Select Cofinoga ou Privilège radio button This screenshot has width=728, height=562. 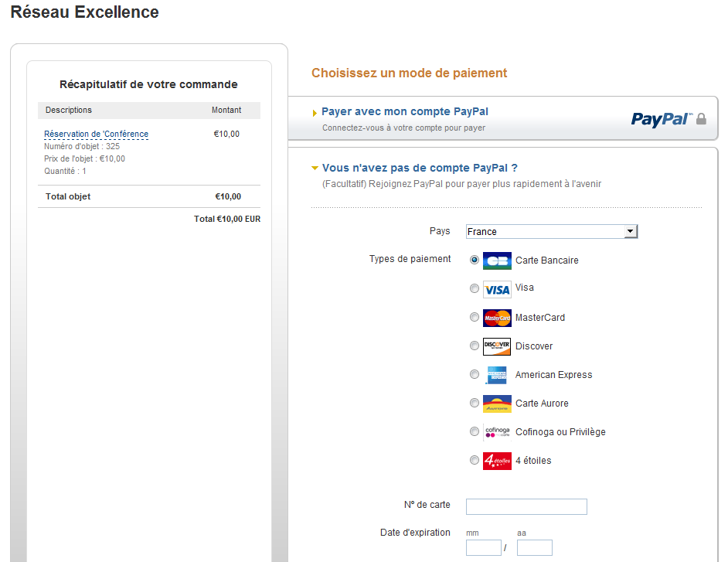pos(474,431)
